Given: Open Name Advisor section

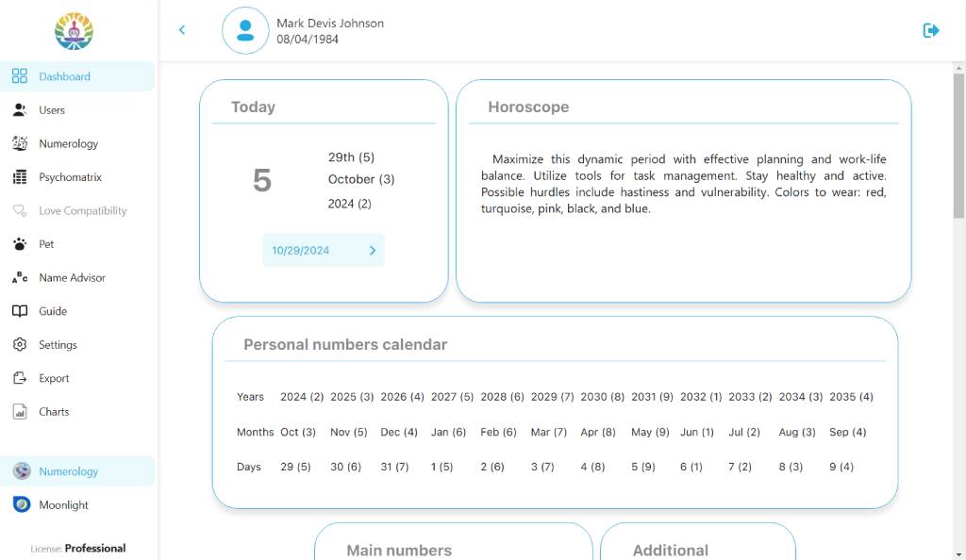Looking at the screenshot, I should tap(77, 277).
